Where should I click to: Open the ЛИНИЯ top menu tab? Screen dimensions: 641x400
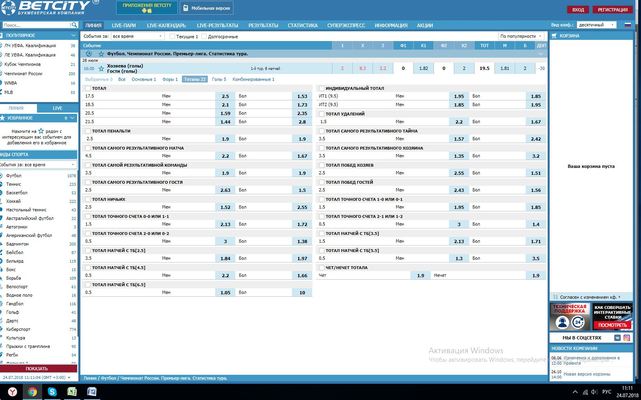coord(93,25)
